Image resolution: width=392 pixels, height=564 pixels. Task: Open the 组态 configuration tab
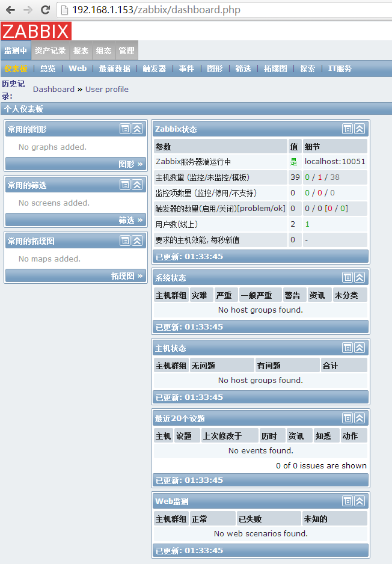104,51
